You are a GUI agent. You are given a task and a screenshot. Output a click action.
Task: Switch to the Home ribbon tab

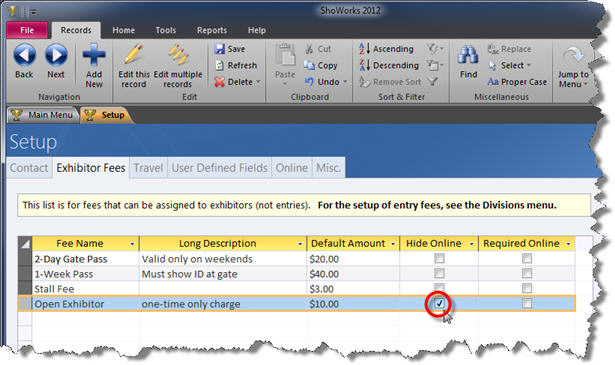point(124,30)
